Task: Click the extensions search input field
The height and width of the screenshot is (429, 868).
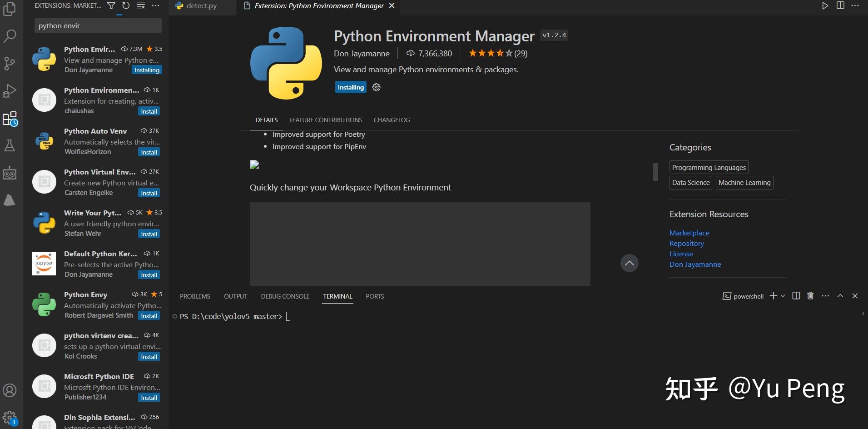Action: [98, 25]
